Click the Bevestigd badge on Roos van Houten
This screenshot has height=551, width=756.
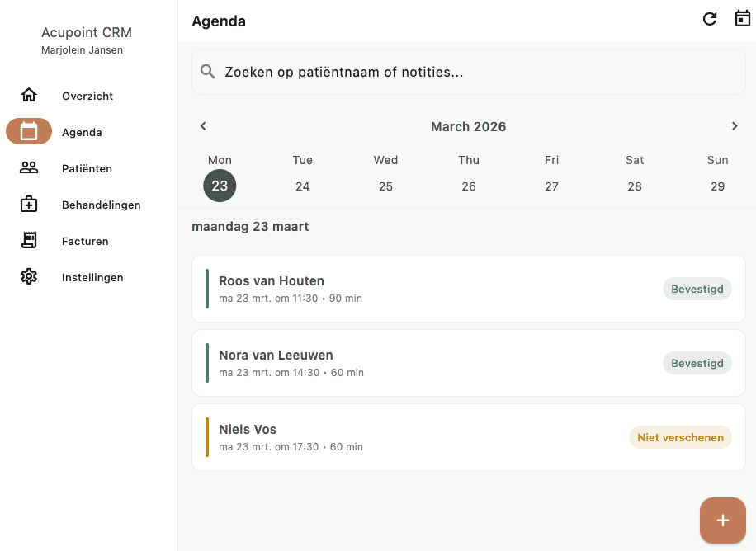pos(697,289)
